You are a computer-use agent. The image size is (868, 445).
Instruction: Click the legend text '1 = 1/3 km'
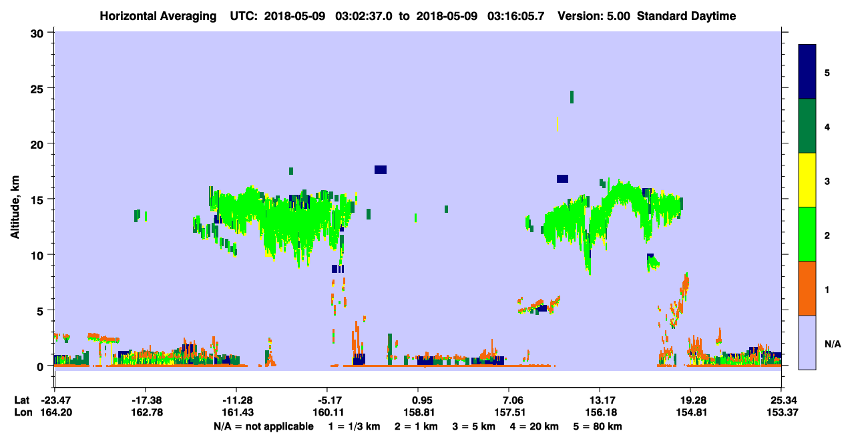point(355,426)
